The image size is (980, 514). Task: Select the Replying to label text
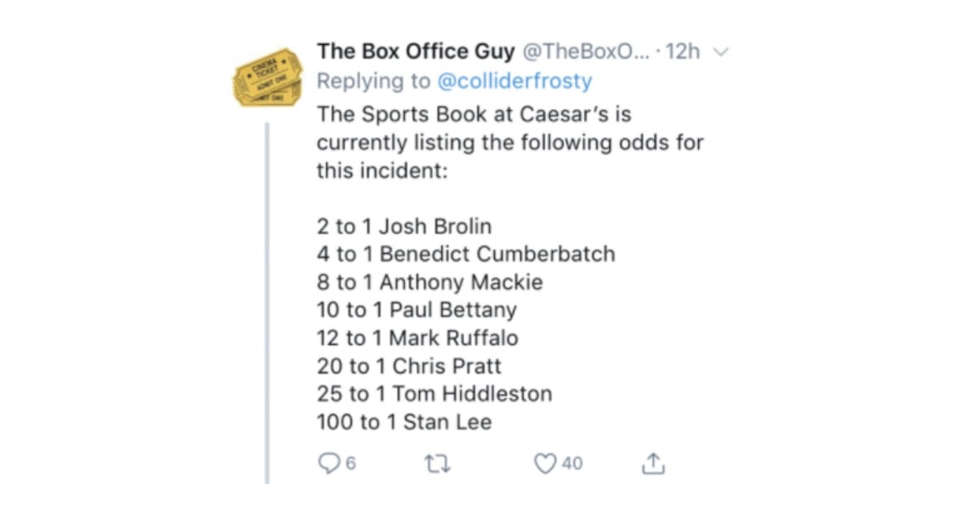[x=374, y=82]
